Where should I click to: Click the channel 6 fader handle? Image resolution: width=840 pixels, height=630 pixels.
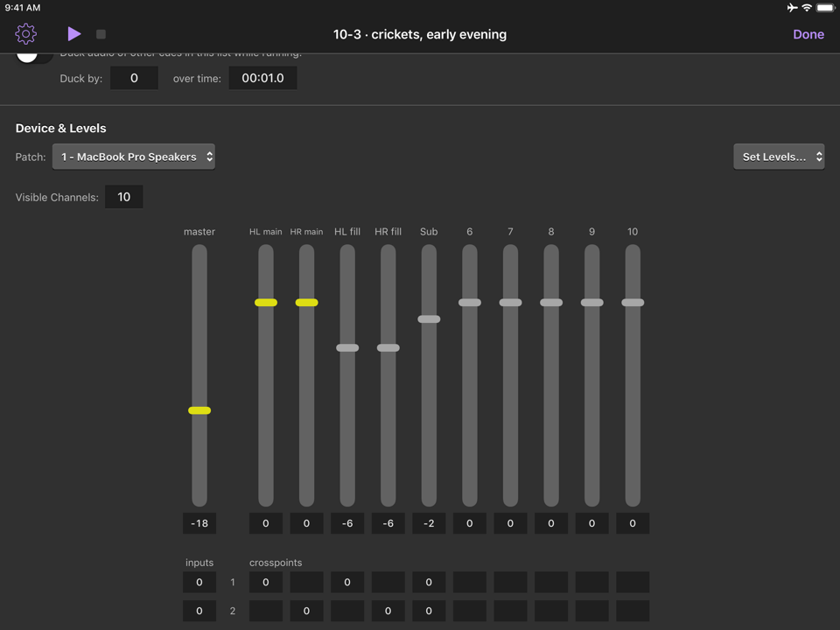tap(469, 302)
